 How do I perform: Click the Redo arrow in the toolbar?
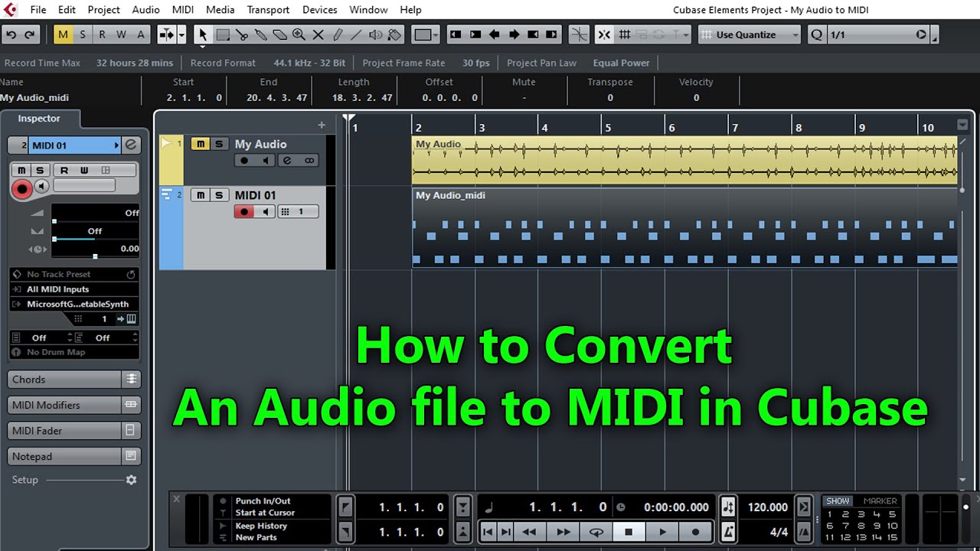(30, 34)
